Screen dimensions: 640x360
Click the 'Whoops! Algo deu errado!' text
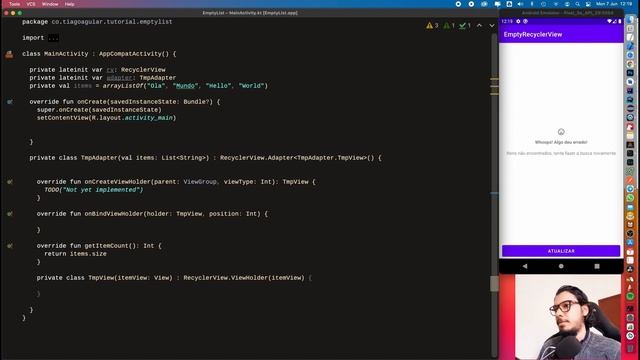click(x=561, y=142)
